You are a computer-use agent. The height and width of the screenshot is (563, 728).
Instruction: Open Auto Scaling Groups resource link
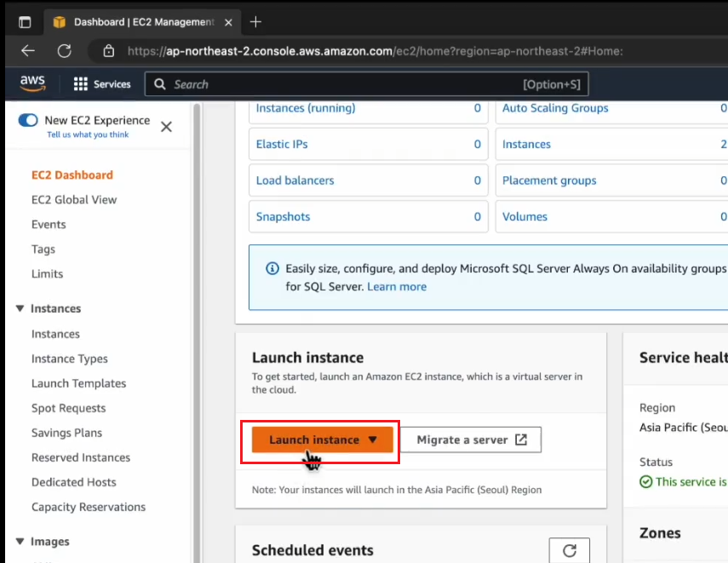point(555,108)
